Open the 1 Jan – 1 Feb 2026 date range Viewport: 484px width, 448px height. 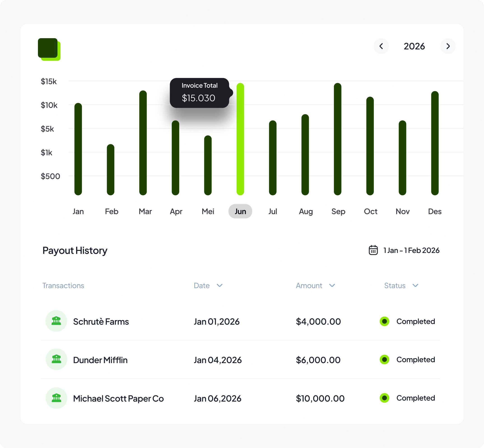coord(411,250)
